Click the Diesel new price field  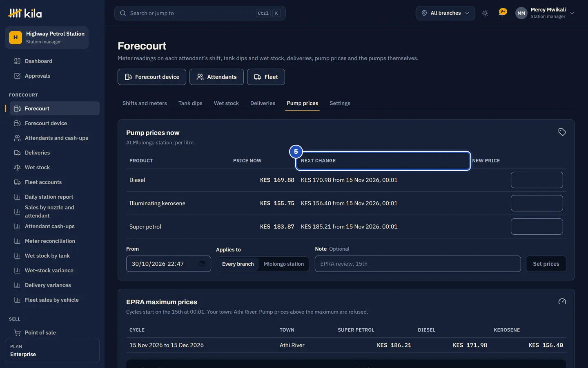537,180
